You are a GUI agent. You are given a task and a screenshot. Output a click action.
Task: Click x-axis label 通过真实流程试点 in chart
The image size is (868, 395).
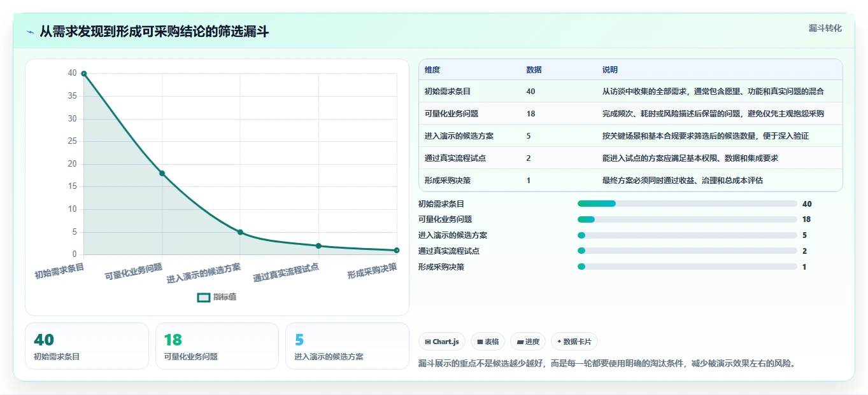[286, 273]
